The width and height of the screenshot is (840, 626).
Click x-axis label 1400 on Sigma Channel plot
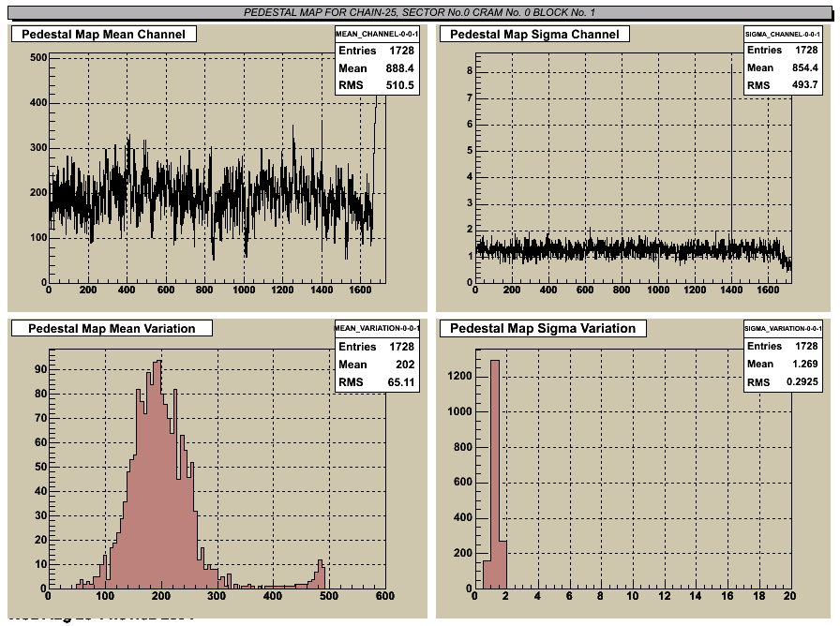click(731, 290)
